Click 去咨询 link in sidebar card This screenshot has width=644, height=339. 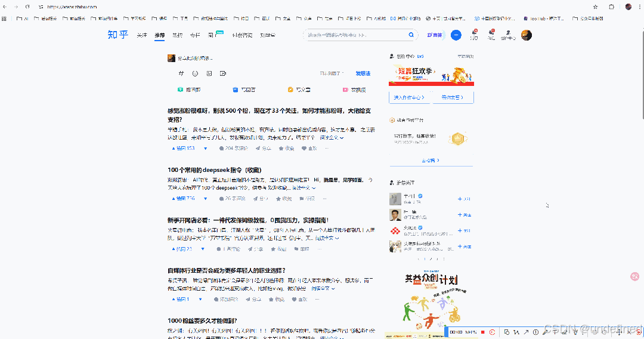(431, 161)
